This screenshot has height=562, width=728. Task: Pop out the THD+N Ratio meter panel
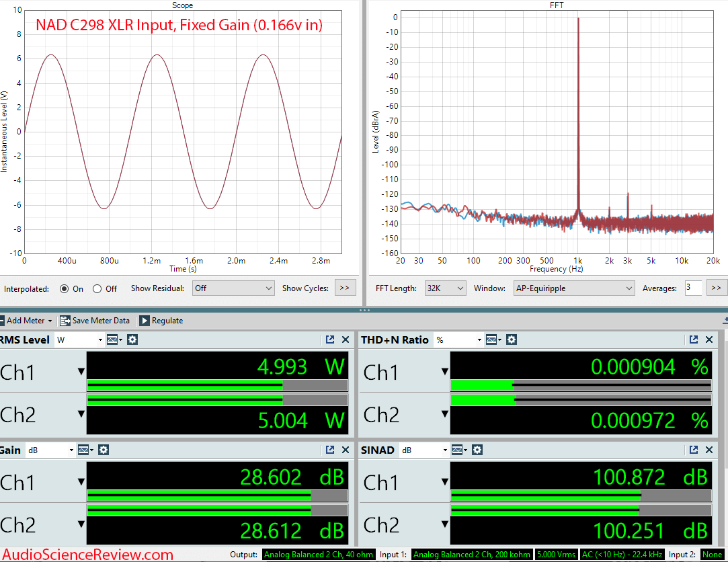692,339
